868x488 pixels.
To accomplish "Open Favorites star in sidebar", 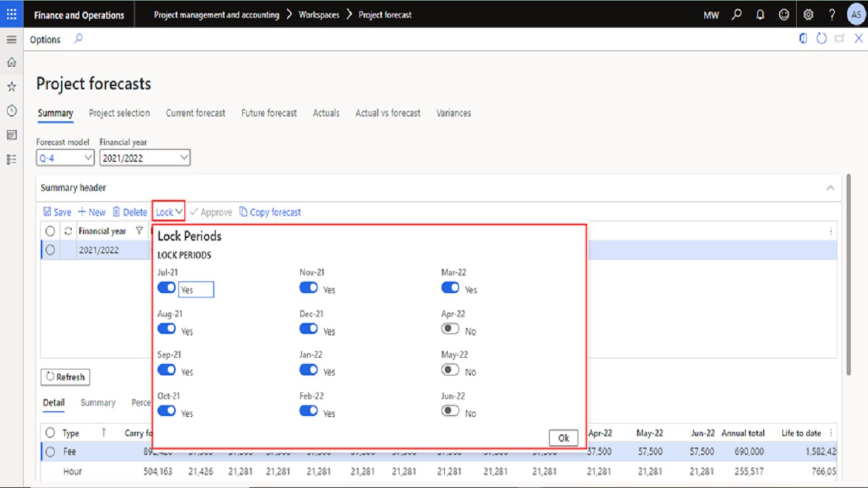I will [x=12, y=87].
